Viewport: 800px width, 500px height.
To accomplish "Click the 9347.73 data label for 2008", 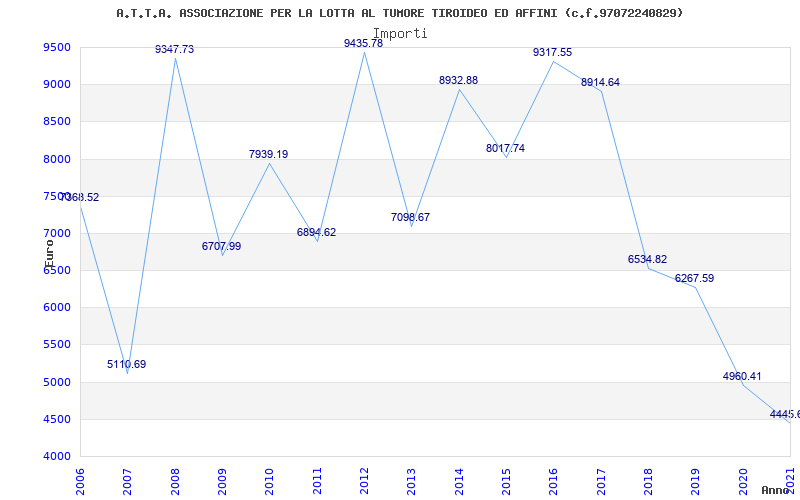I will coord(174,49).
